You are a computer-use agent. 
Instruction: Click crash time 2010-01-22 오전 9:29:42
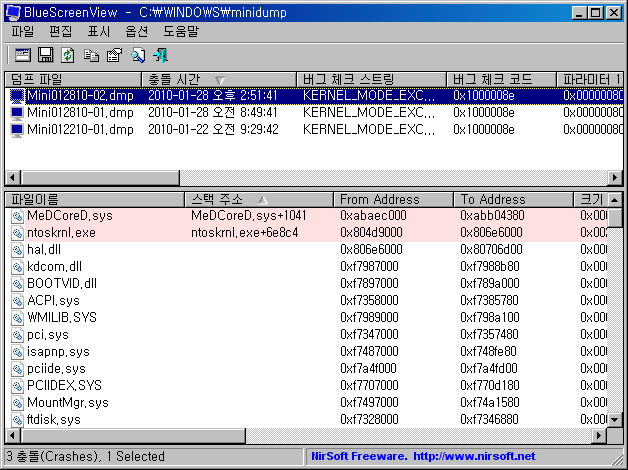tap(213, 130)
